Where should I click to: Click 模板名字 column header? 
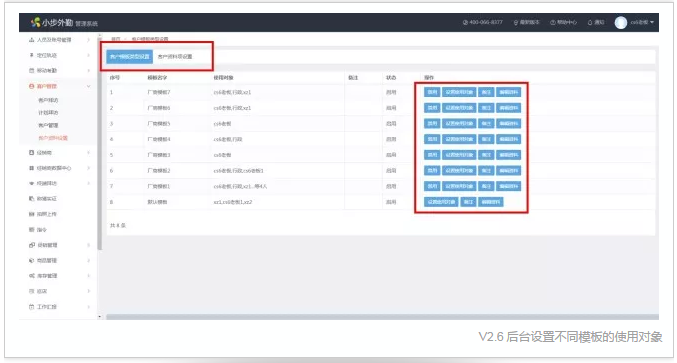tap(157, 78)
